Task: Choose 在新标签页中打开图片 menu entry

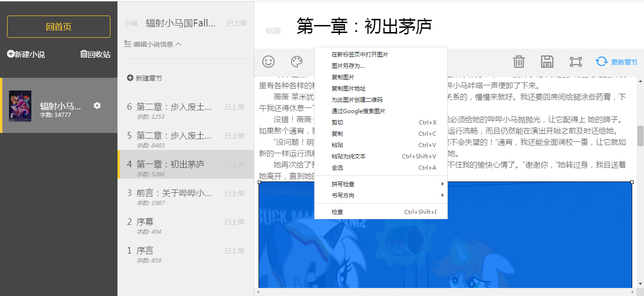Action: [x=381, y=55]
